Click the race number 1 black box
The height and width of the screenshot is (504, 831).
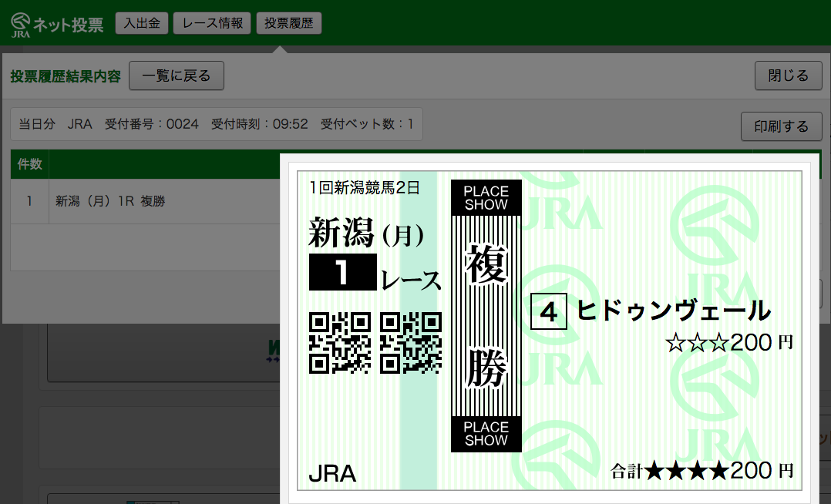(x=343, y=272)
